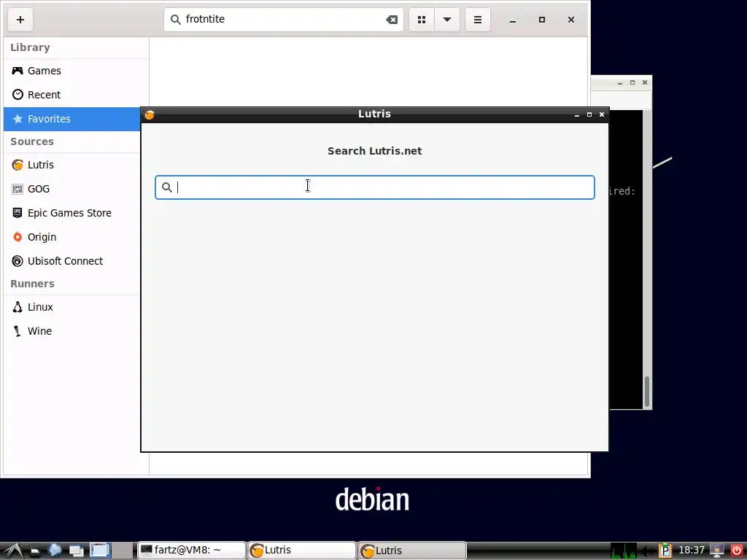
Task: Click the magnifier icon in library search
Action: tap(175, 20)
